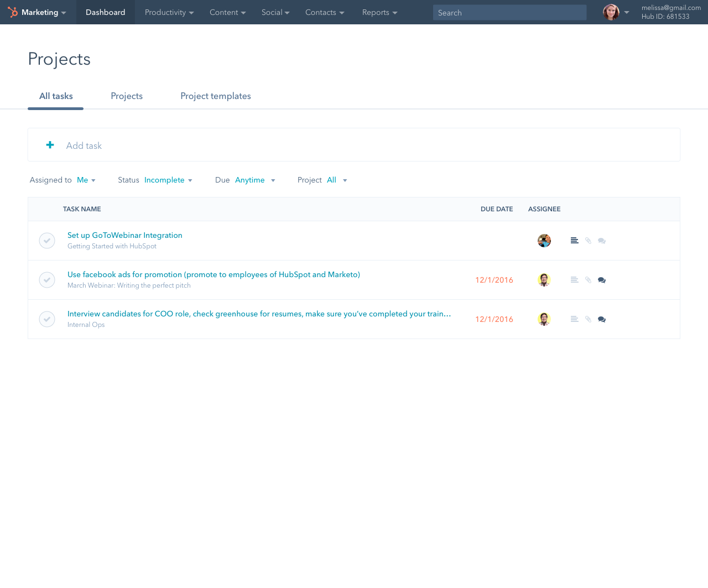
Task: Click due date 12/1/2016 on Interview candidates row
Action: 494,319
